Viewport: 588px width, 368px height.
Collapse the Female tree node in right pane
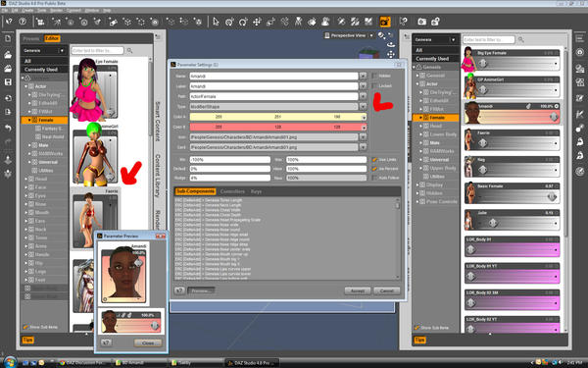pos(420,118)
